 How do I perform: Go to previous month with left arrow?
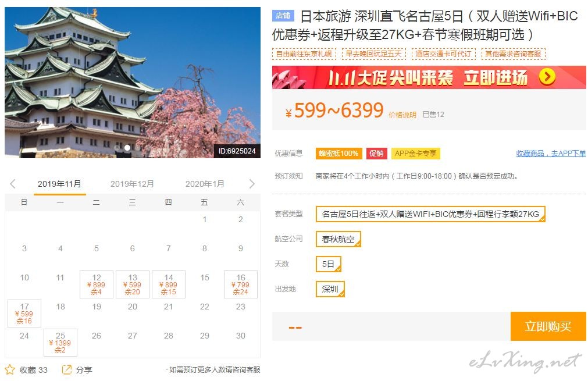point(13,184)
